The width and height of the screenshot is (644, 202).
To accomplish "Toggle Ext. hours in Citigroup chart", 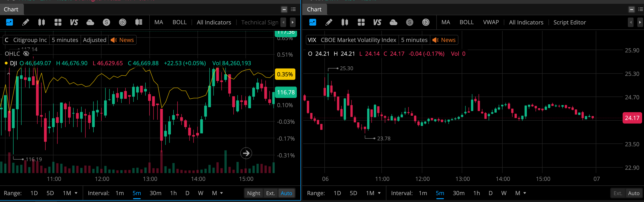I will point(270,193).
